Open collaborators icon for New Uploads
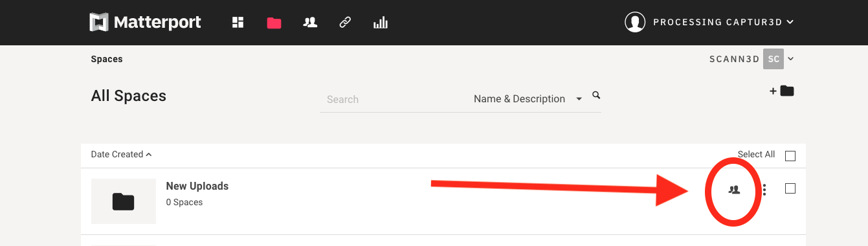Image resolution: width=868 pixels, height=246 pixels. [733, 190]
